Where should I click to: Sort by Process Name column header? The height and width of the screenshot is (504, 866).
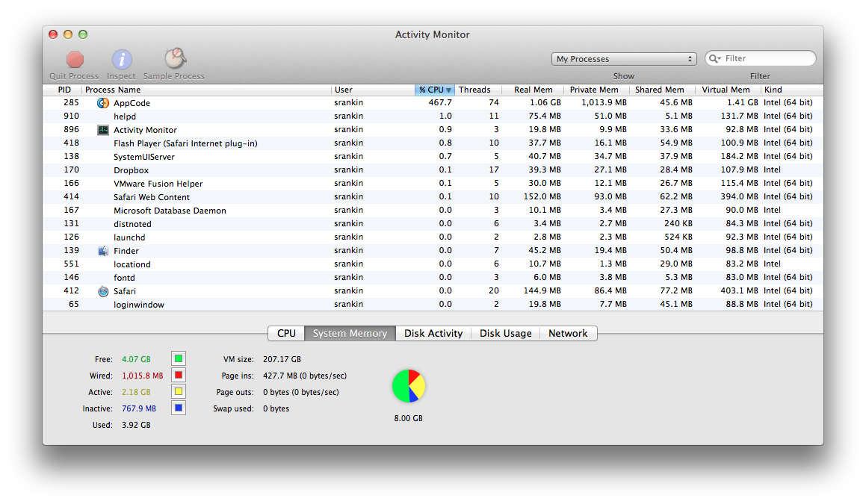(x=206, y=90)
